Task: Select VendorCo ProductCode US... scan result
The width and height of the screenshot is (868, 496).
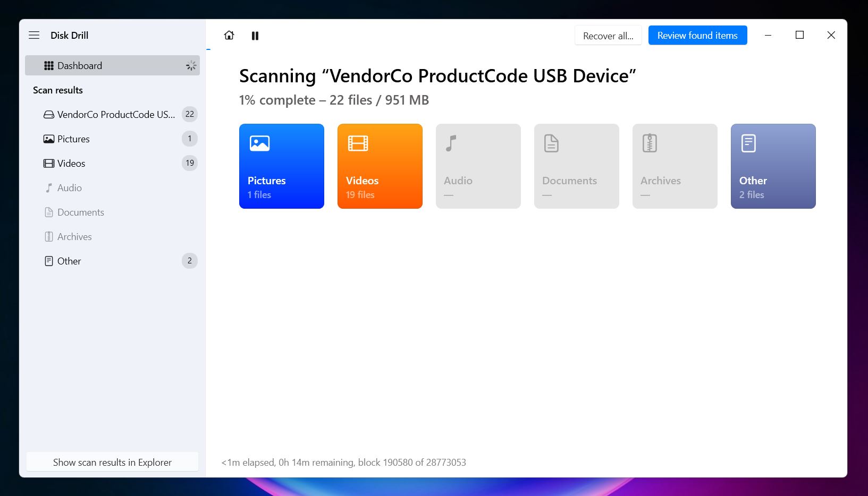Action: point(112,114)
